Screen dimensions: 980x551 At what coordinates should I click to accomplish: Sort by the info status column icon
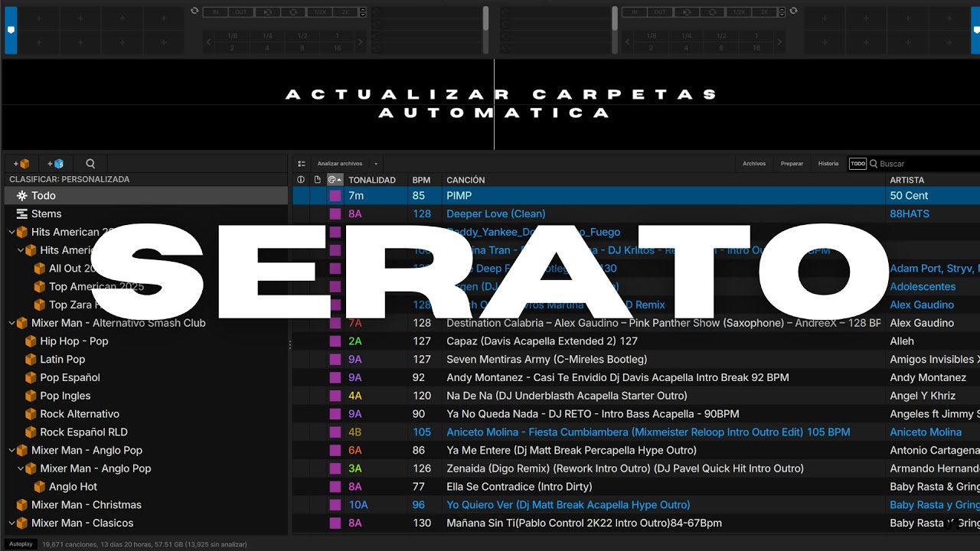click(301, 180)
